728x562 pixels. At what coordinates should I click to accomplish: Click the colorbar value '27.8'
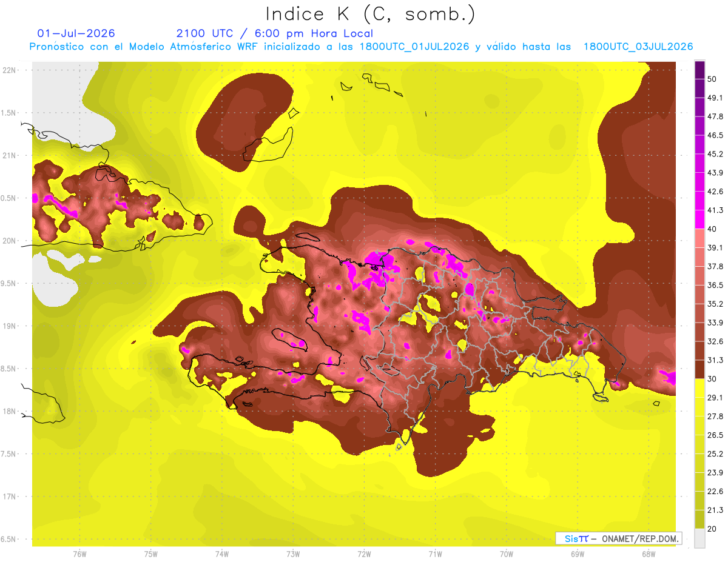pos(715,416)
